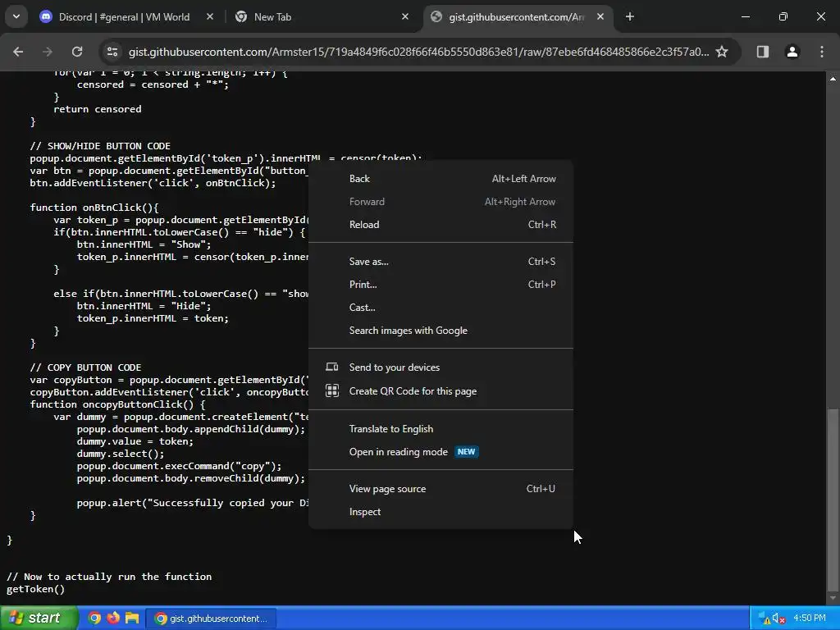Viewport: 840px width, 630px height.
Task: Choose Send to your devices
Action: tap(441, 367)
